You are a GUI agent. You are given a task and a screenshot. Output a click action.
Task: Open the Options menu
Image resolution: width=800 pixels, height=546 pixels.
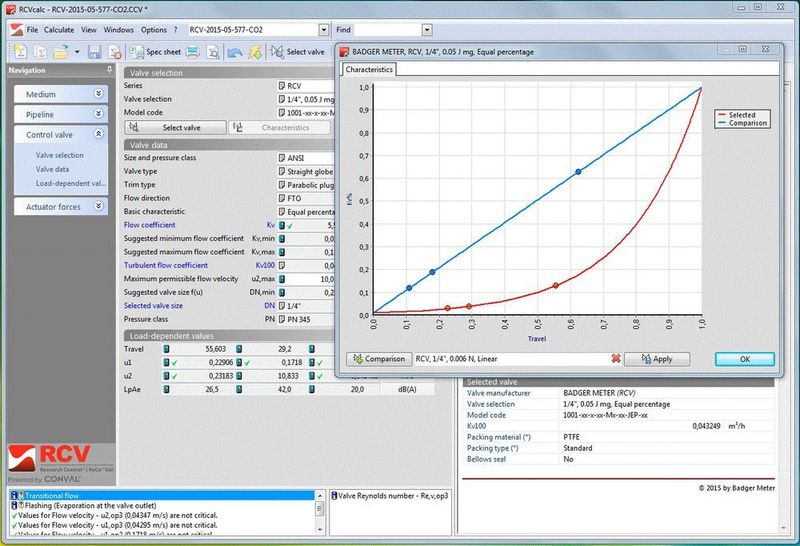click(x=154, y=30)
